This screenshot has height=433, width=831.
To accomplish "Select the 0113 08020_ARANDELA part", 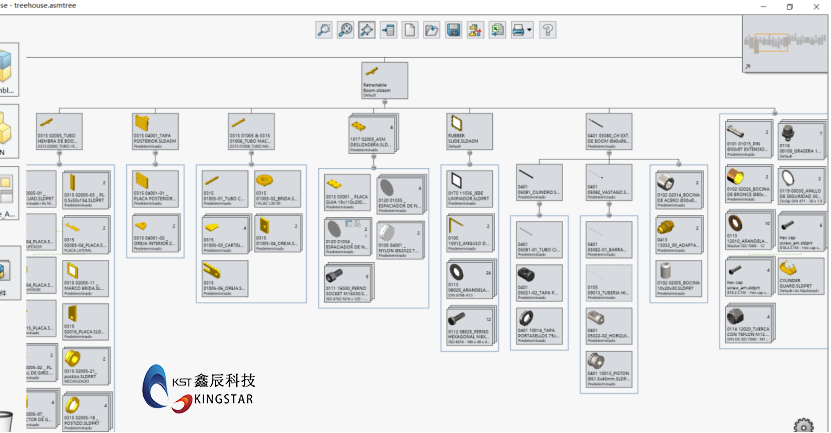I will coord(470,279).
